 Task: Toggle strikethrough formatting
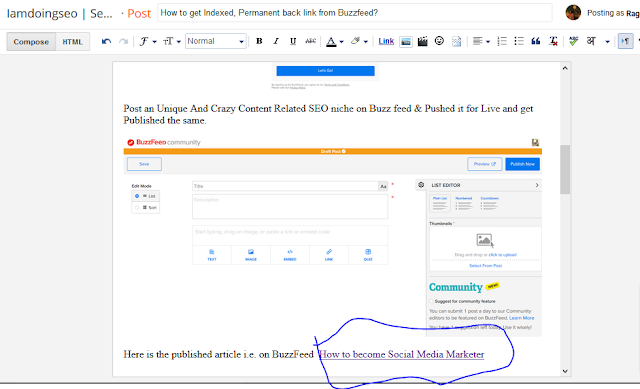coord(310,41)
